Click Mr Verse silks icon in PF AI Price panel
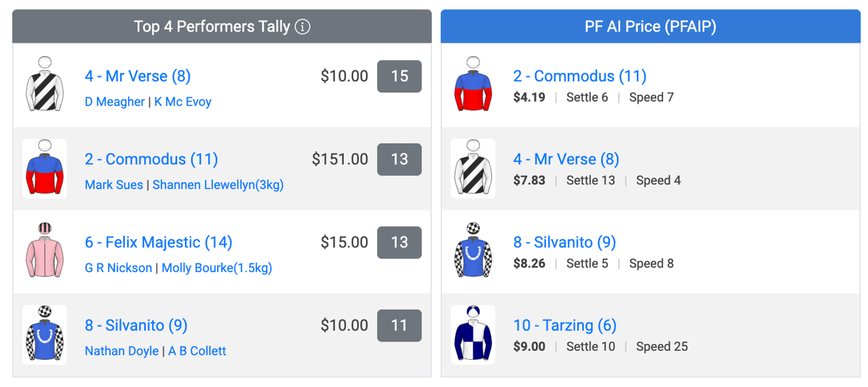 coord(473,168)
